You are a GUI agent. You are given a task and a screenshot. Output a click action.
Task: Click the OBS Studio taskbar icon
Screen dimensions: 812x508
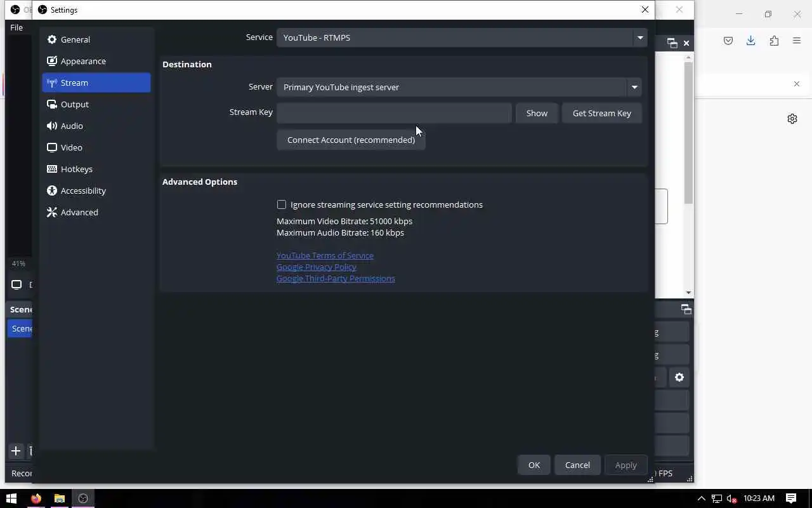(x=83, y=498)
